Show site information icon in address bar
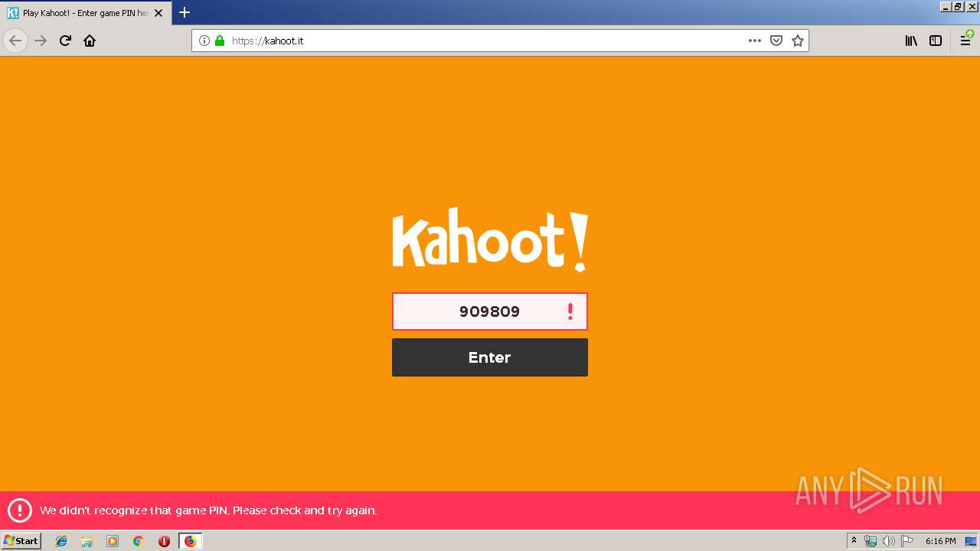This screenshot has width=980, height=551. click(204, 41)
